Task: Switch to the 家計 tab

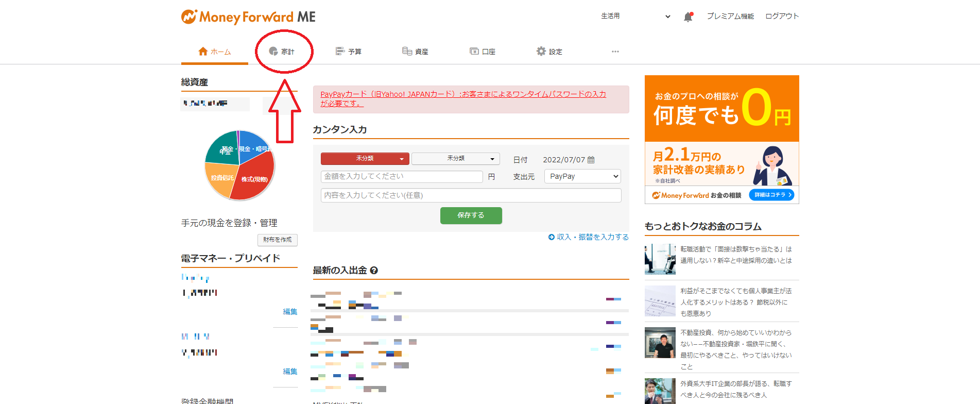Action: 282,52
